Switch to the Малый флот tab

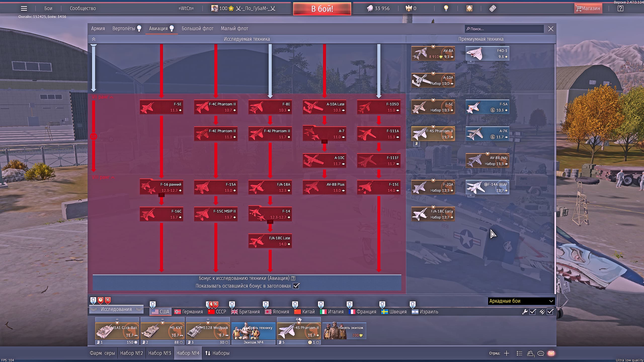[234, 28]
